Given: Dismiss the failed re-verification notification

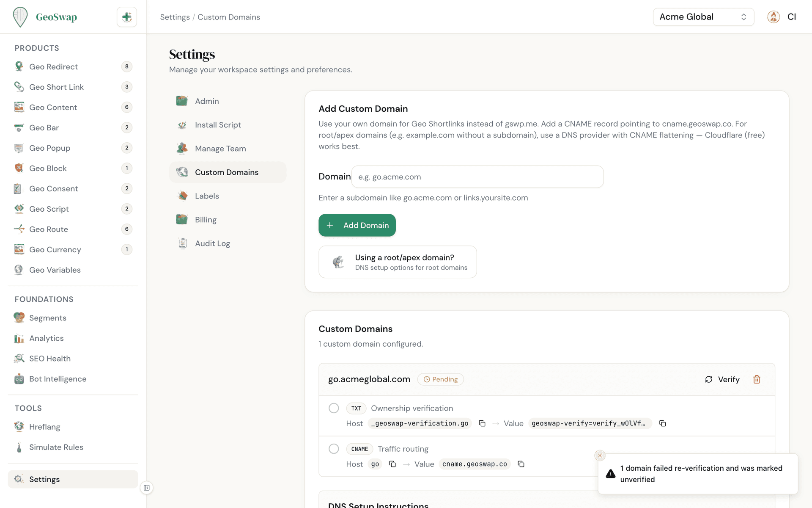Looking at the screenshot, I should point(600,456).
